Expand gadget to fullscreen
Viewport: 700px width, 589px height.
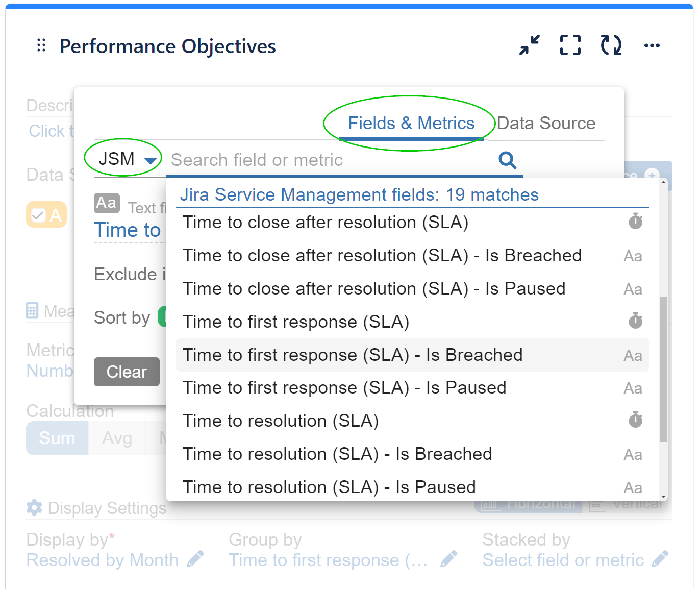tap(570, 45)
